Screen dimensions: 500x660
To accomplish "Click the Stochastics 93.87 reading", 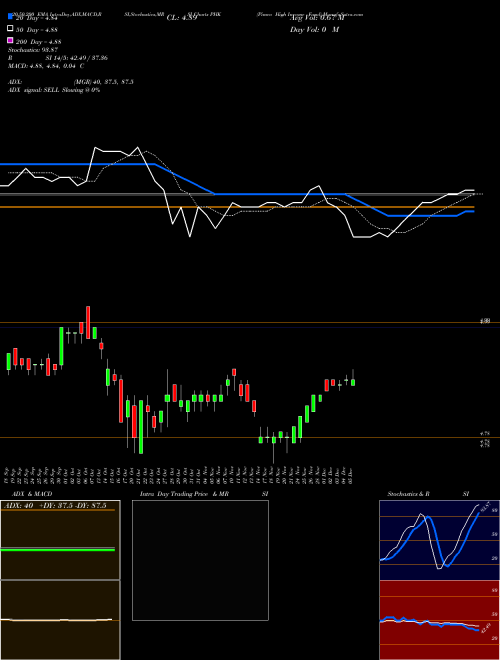I will pyautogui.click(x=33, y=50).
